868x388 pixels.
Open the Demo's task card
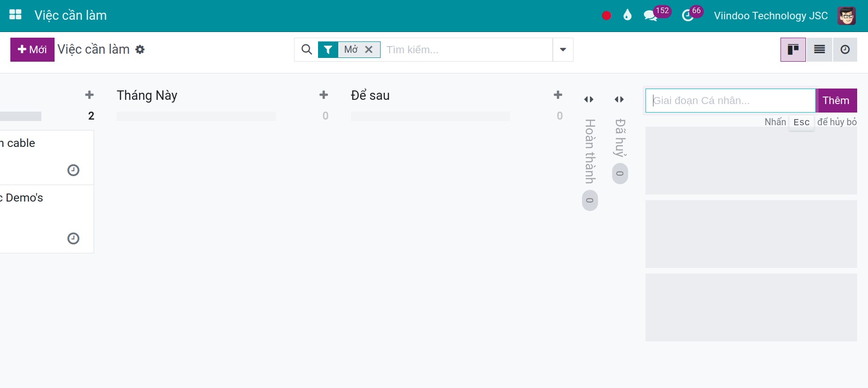(47, 219)
